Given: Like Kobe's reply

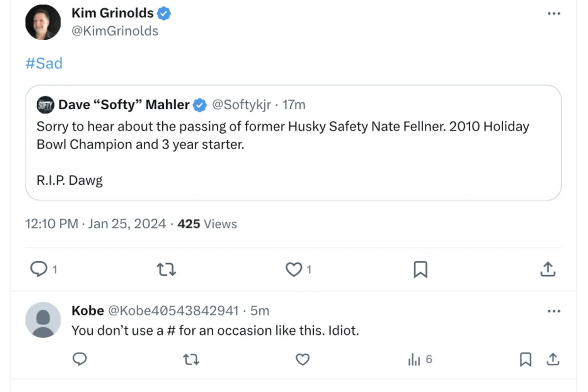Looking at the screenshot, I should pos(303,360).
